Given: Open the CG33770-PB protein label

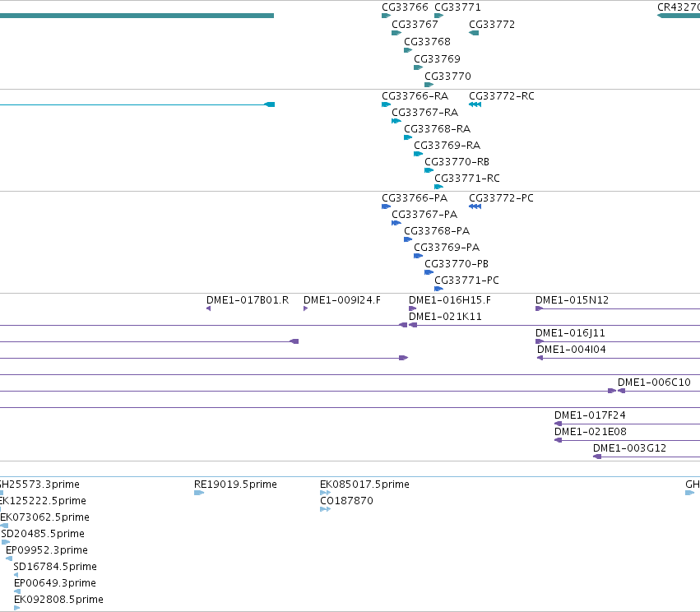Looking at the screenshot, I should (457, 264).
